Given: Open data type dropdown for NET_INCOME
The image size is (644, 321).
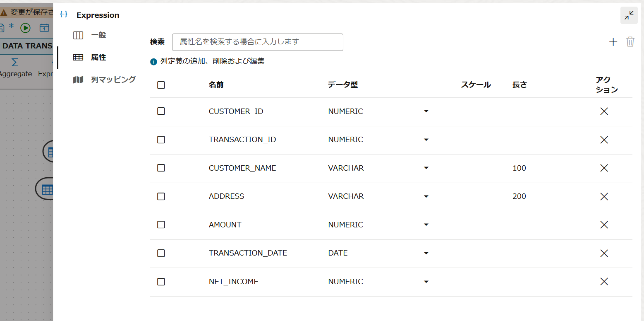Looking at the screenshot, I should point(426,282).
